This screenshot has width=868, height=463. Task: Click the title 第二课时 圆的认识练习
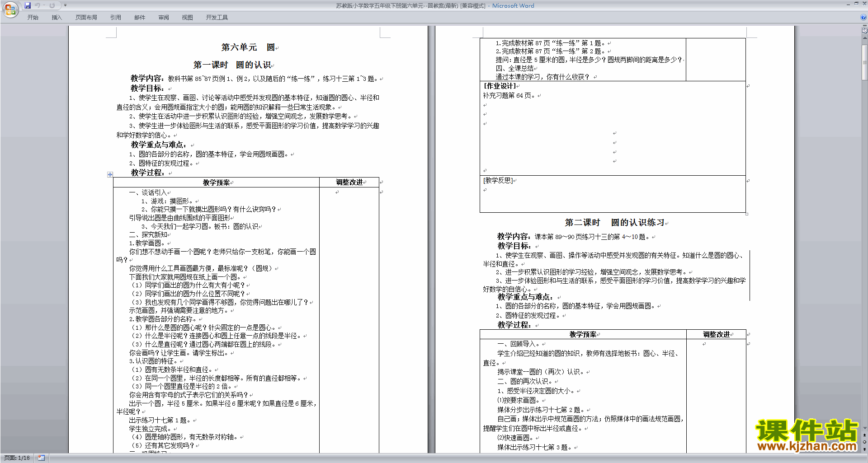point(615,223)
